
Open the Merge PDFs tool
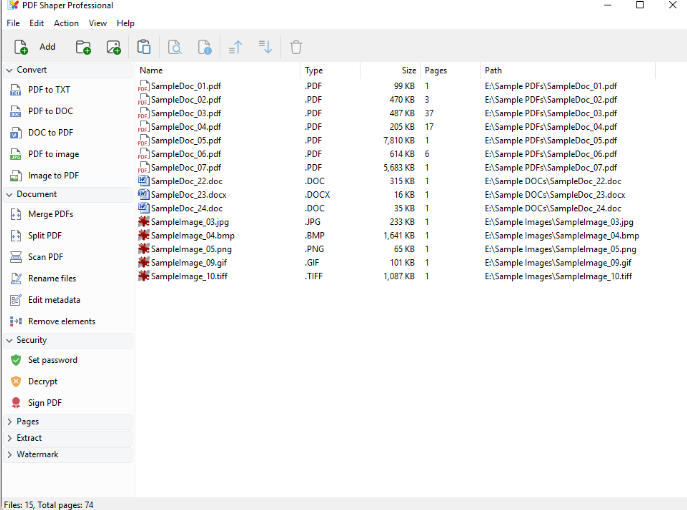[50, 214]
